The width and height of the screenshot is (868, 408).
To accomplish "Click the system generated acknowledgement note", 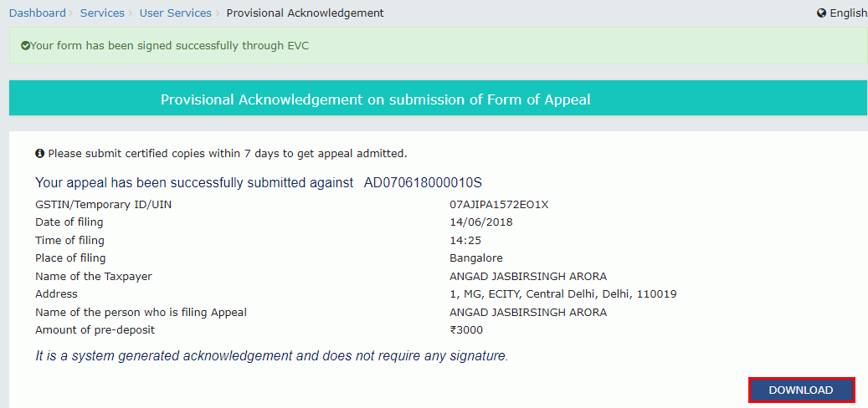I will [x=272, y=356].
